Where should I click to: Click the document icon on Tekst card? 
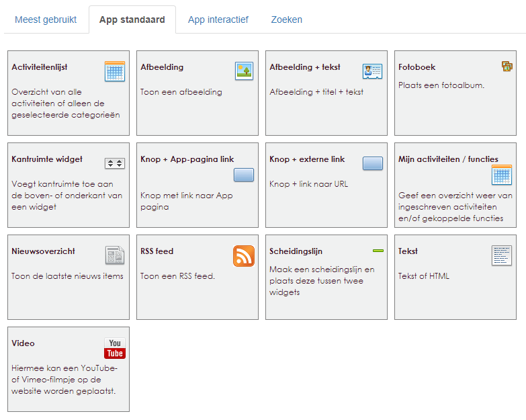pos(502,255)
